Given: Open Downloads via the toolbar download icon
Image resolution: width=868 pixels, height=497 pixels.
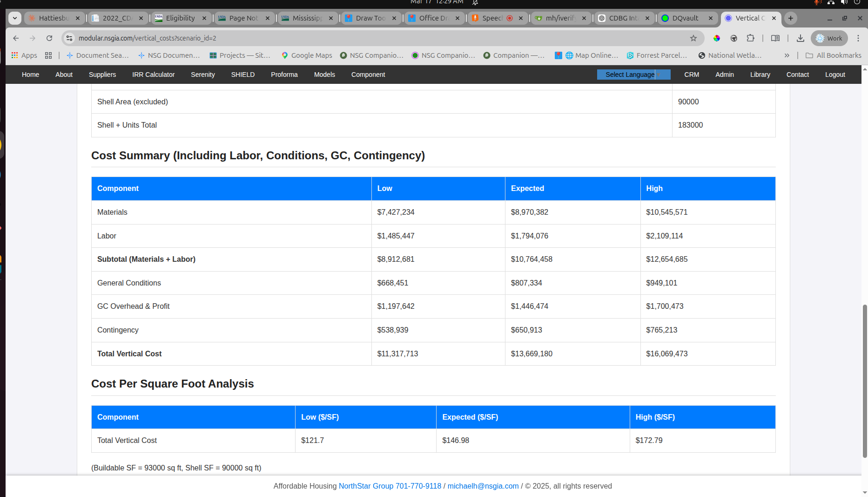Looking at the screenshot, I should 801,38.
